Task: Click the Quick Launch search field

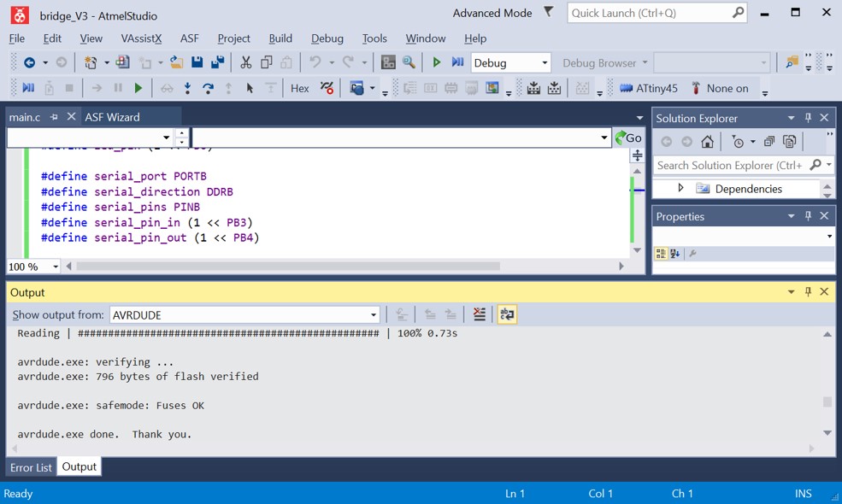Action: (657, 13)
